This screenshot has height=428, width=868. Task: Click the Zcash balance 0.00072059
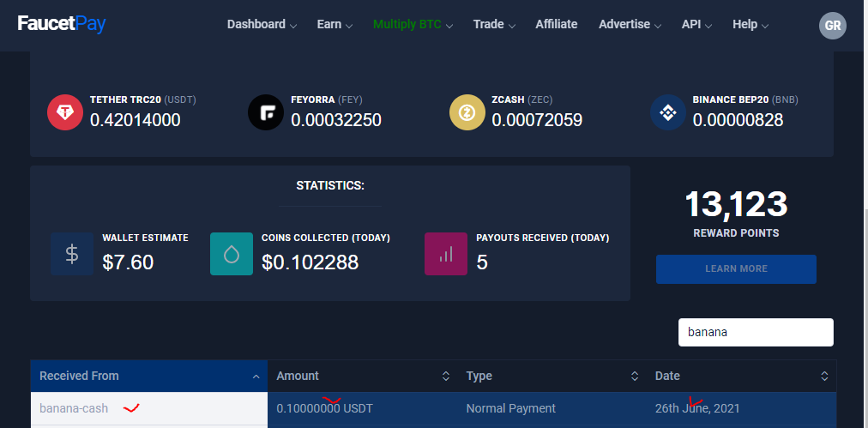pyautogui.click(x=537, y=120)
